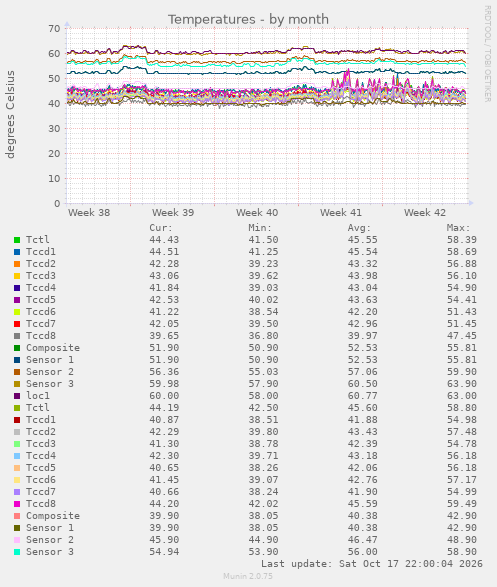The width and height of the screenshot is (497, 587).
Task: Click the "Min:" column header
Action: [260, 228]
